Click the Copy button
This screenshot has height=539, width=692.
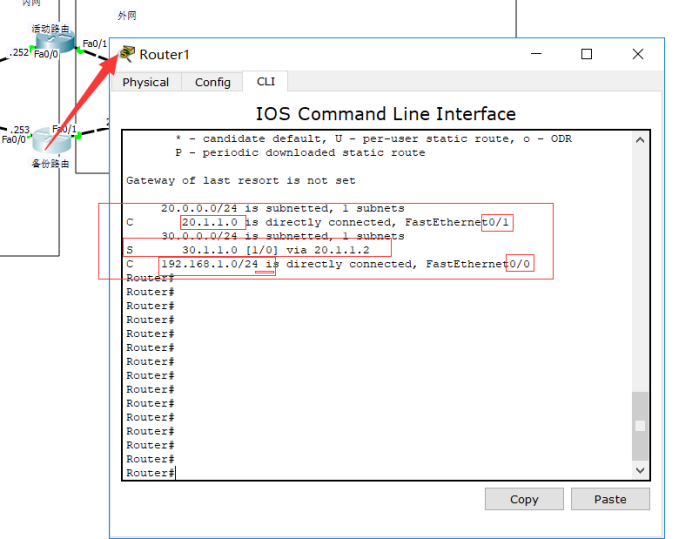(524, 499)
